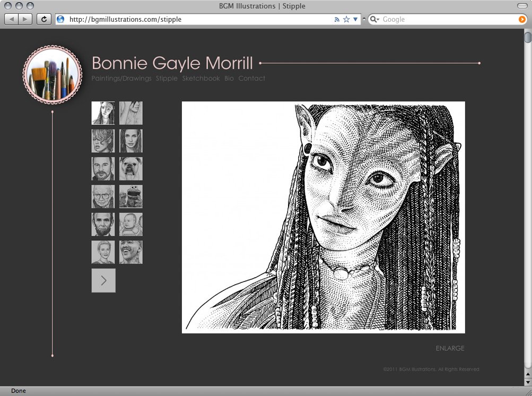Click the vertical scrollbar thumb
Viewport: 532px width, 396px height.
click(528, 37)
